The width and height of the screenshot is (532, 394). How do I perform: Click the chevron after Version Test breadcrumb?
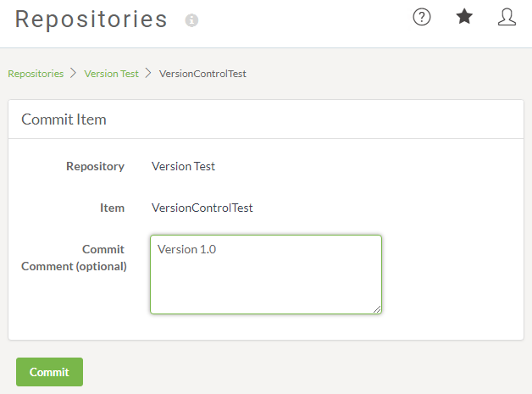coord(148,73)
